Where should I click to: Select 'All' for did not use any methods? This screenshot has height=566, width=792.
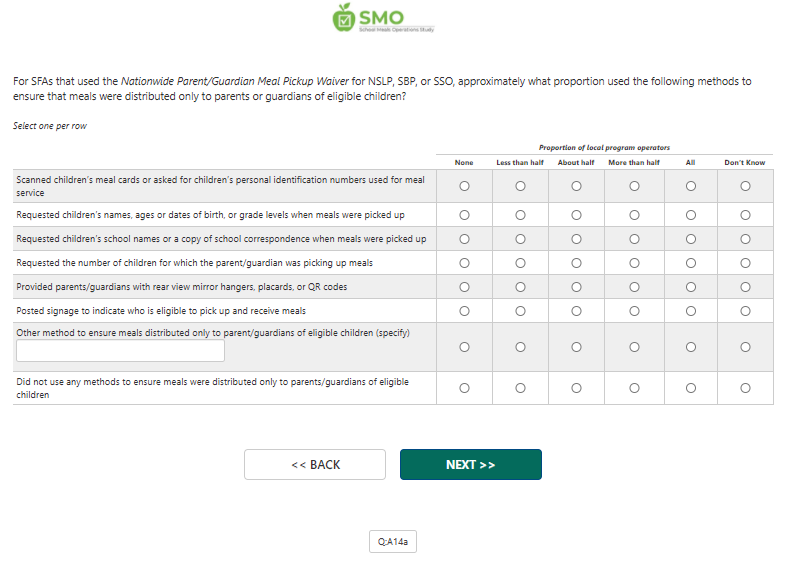pyautogui.click(x=690, y=388)
